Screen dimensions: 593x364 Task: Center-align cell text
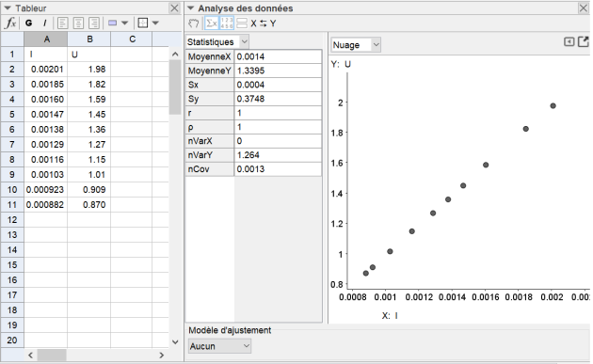coord(78,24)
